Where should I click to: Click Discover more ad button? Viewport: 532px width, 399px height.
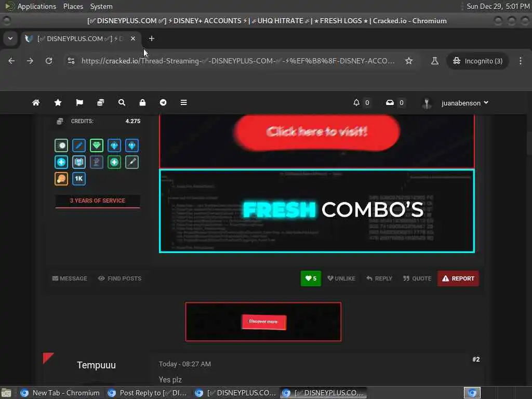click(263, 322)
